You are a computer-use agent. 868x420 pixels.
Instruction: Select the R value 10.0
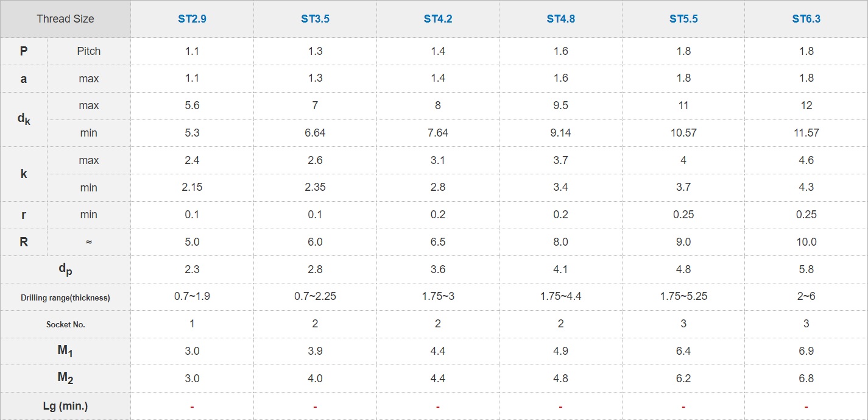(806, 242)
